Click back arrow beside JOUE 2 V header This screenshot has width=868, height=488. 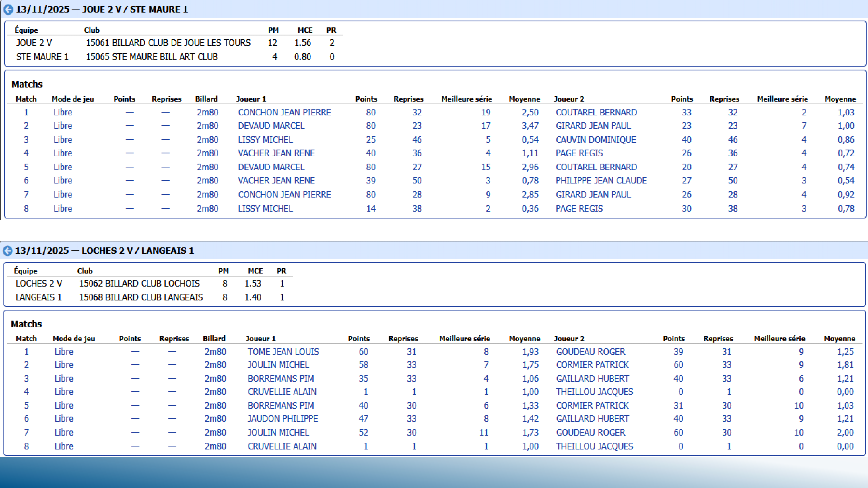tap(8, 9)
